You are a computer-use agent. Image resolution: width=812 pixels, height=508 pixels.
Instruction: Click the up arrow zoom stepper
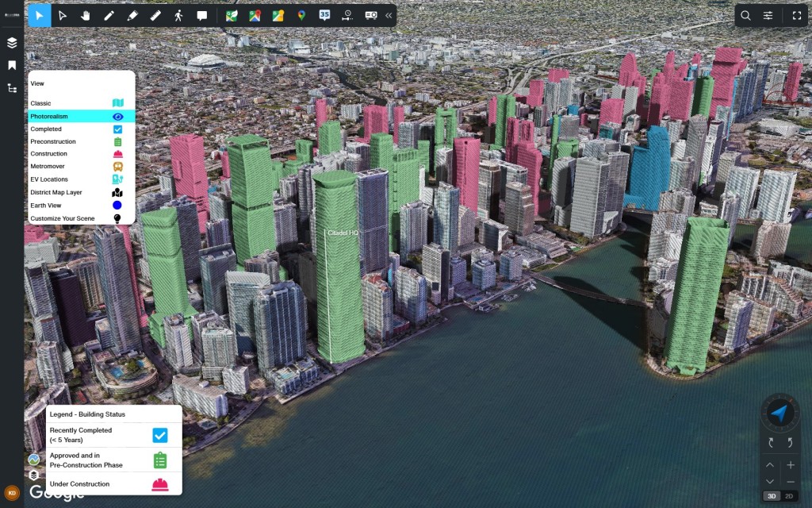click(x=769, y=464)
